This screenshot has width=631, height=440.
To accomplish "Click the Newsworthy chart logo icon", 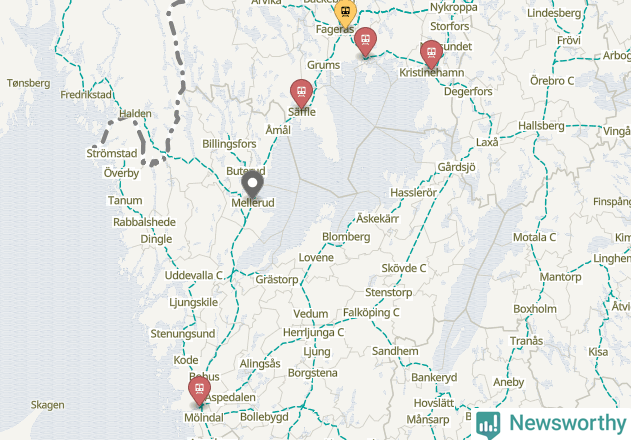I will point(488,424).
